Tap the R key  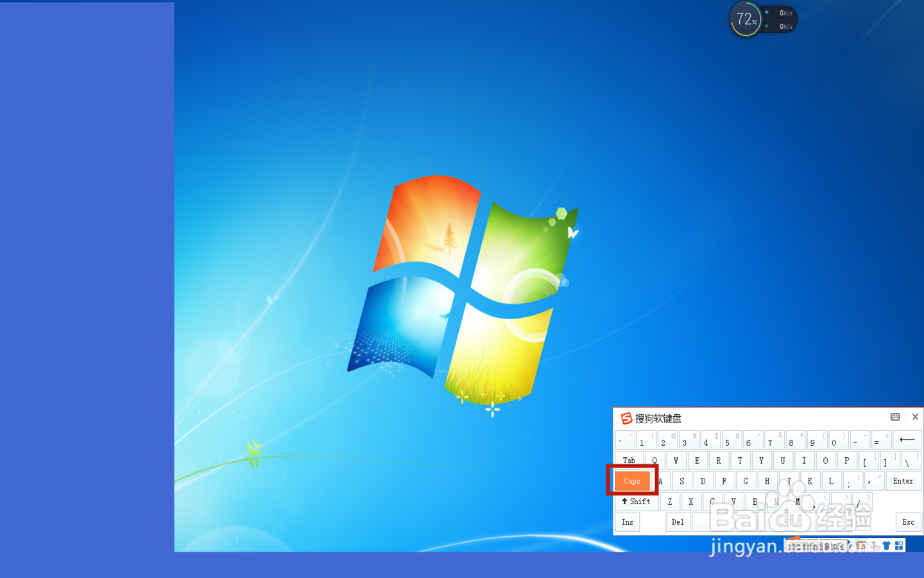pos(719,460)
